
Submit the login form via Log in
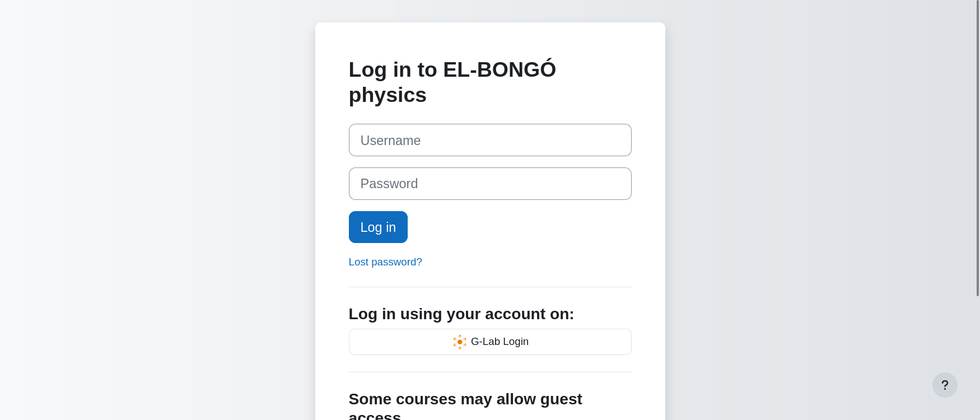pos(378,227)
